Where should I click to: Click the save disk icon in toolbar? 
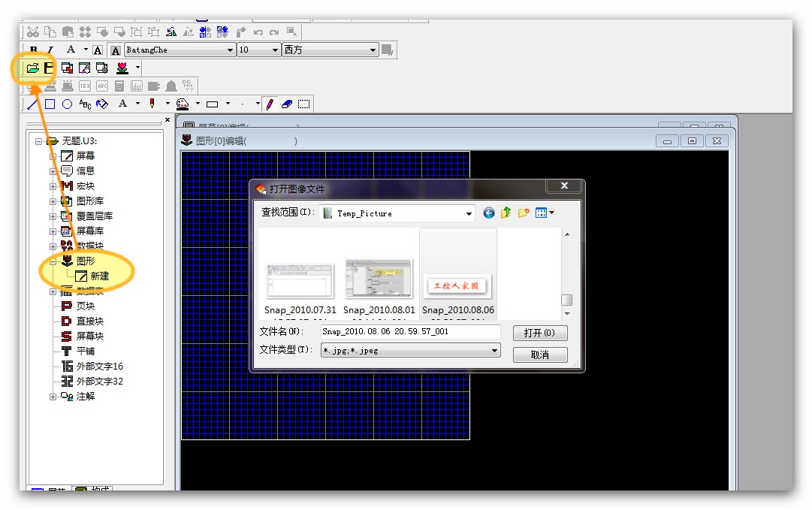[49, 68]
